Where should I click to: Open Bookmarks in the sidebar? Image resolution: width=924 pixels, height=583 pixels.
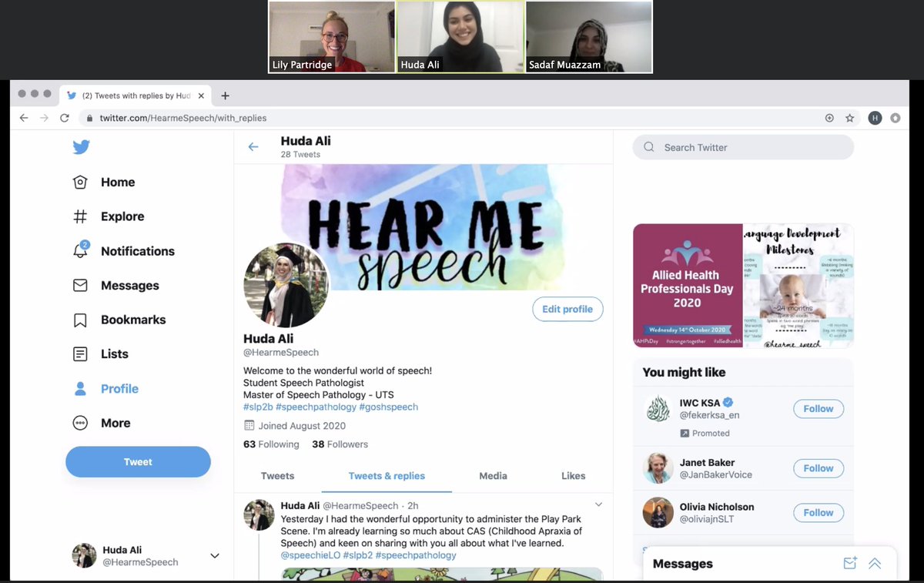pyautogui.click(x=119, y=320)
